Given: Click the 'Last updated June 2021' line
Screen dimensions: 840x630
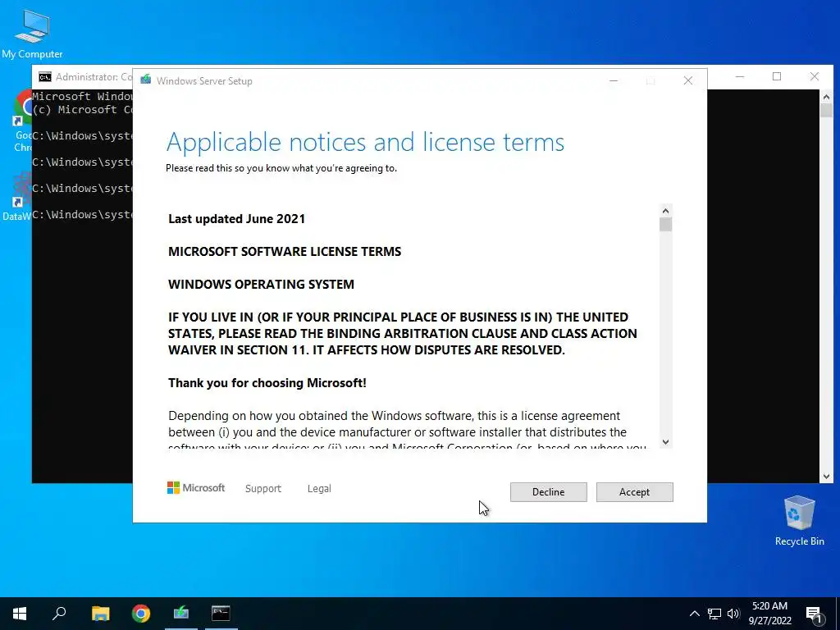Looking at the screenshot, I should pyautogui.click(x=236, y=218).
